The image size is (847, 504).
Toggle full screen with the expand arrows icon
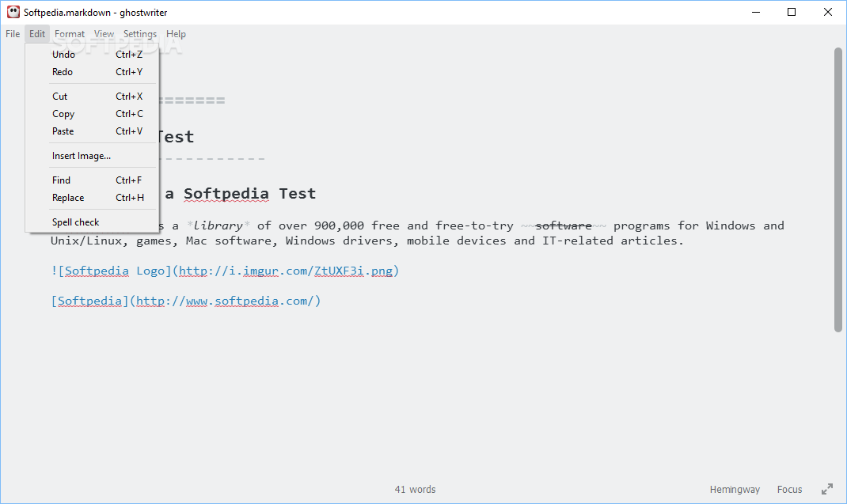(827, 490)
